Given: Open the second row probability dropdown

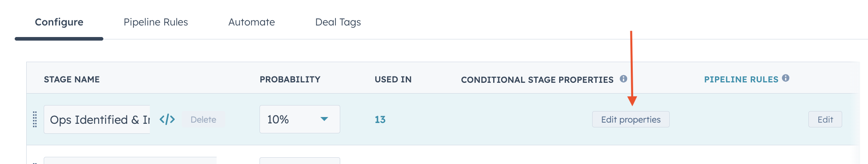Looking at the screenshot, I should (300, 160).
